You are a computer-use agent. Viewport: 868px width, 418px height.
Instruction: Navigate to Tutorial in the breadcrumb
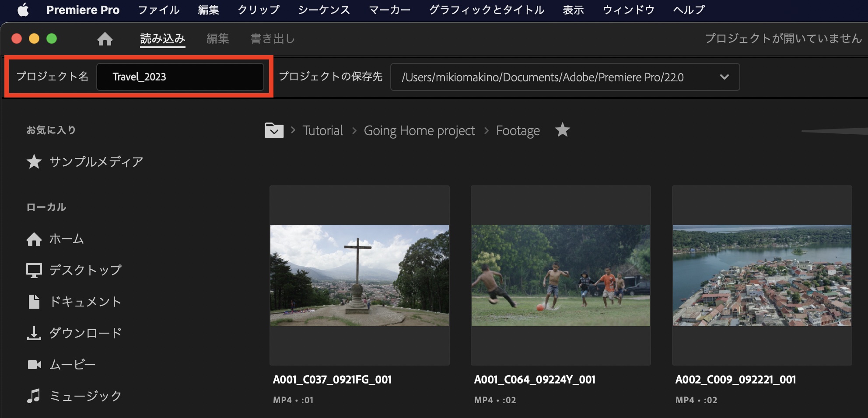(323, 130)
